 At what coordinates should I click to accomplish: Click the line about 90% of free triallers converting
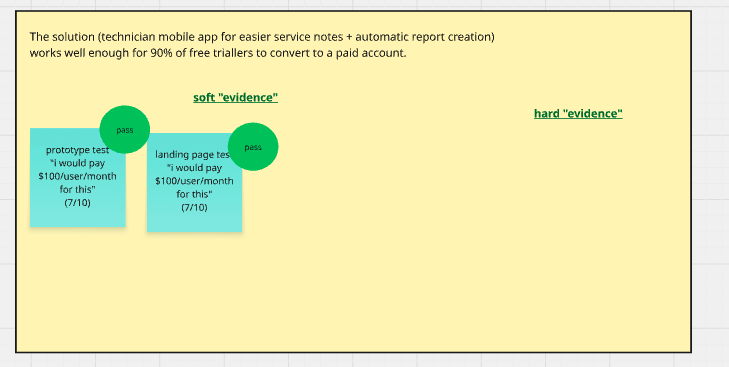(218, 53)
